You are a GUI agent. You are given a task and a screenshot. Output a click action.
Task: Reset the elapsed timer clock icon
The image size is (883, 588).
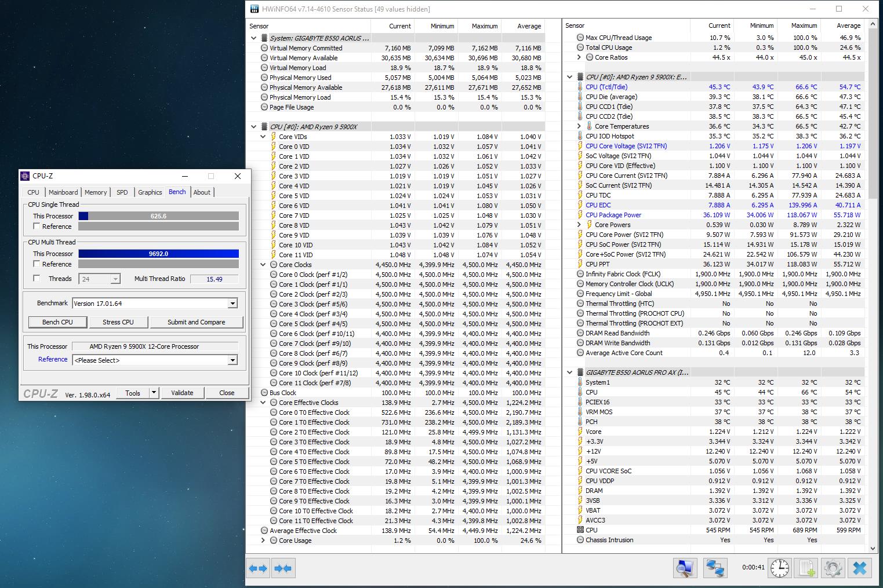(779, 568)
